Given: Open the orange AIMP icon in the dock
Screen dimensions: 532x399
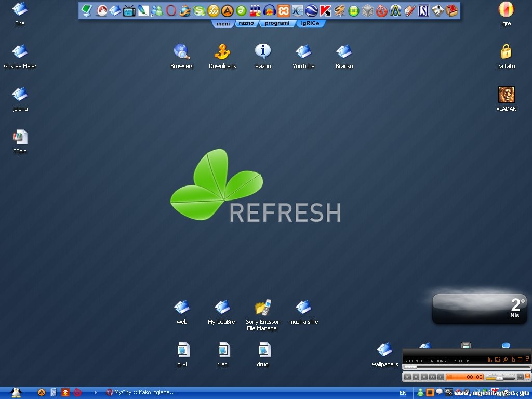Looking at the screenshot, I should click(x=228, y=11).
